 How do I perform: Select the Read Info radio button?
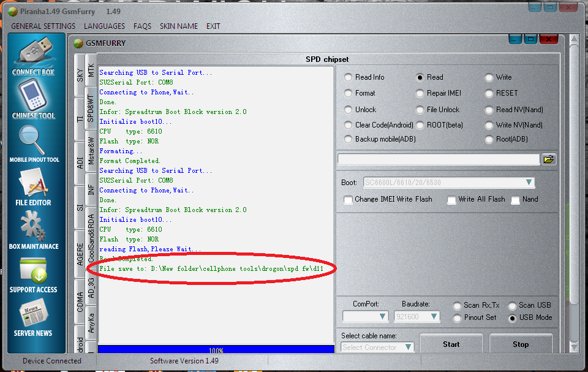pos(349,77)
